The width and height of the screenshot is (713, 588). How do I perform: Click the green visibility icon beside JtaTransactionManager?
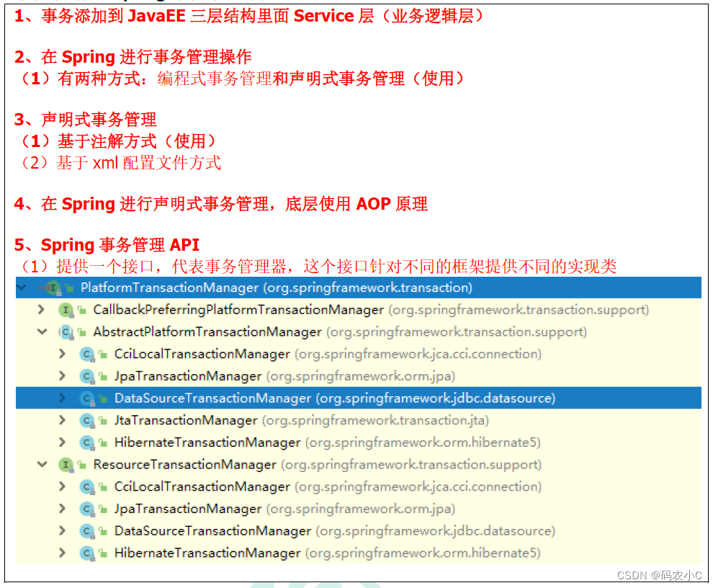point(103,421)
